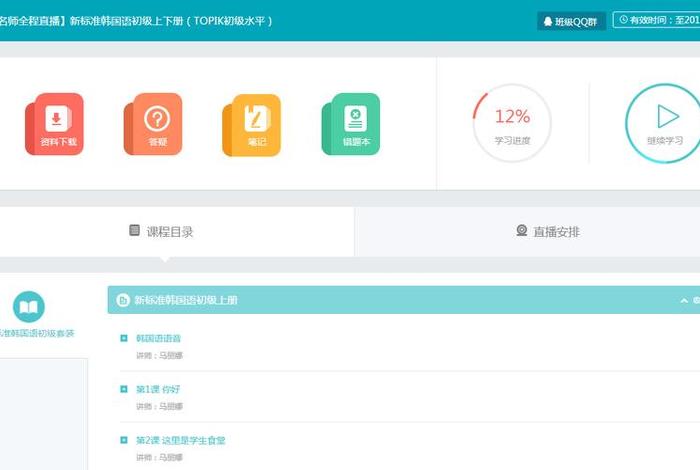Viewport: 700px width, 470px height.
Task: Switch to the 直播安排 tab
Action: coord(528,231)
